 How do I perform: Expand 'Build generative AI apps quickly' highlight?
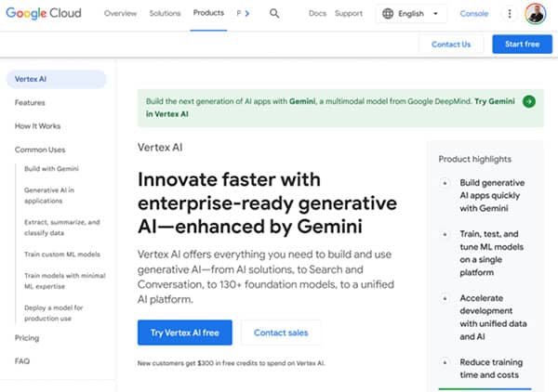pyautogui.click(x=445, y=183)
